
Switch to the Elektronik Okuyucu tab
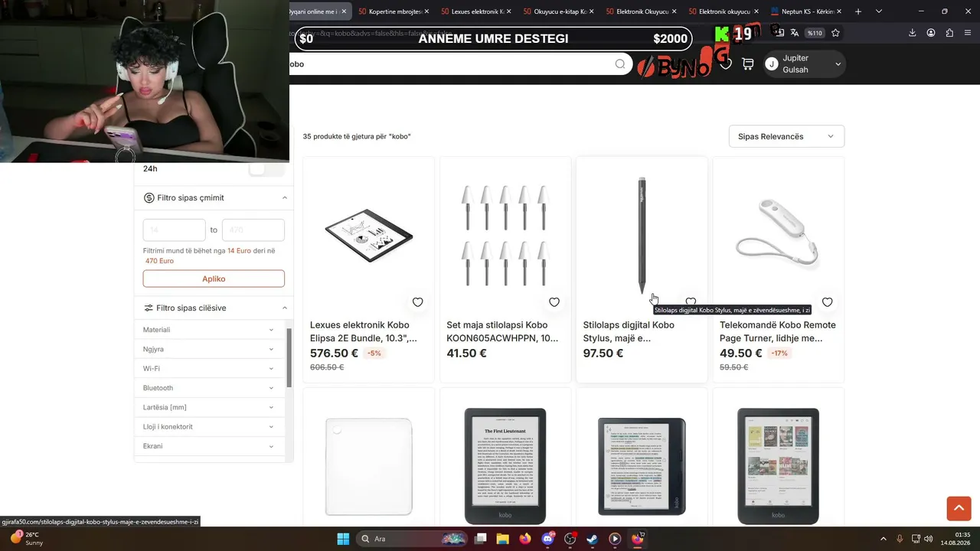pyautogui.click(x=642, y=11)
